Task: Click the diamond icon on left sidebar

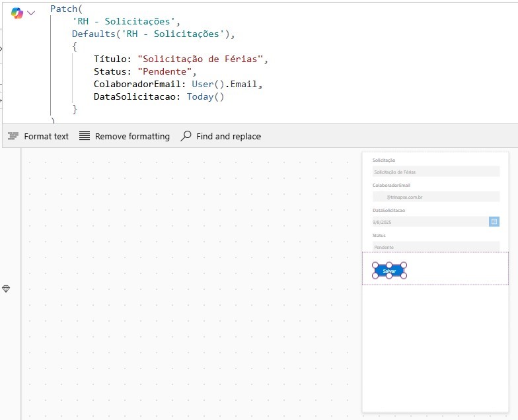Action: click(7, 289)
